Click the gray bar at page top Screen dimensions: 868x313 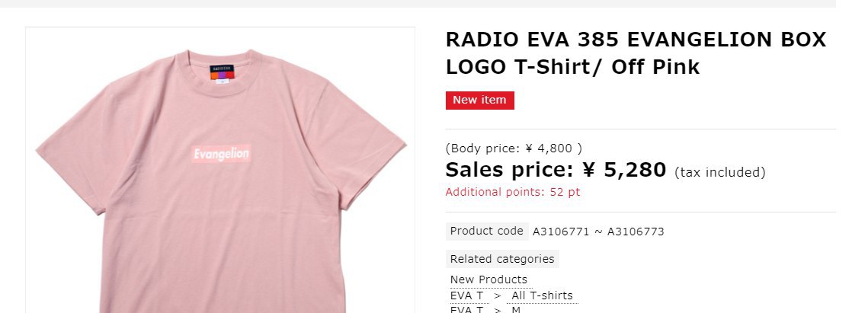point(418,3)
